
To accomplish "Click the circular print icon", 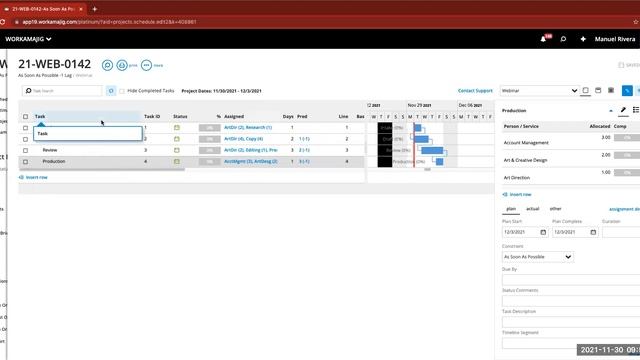I will (122, 65).
